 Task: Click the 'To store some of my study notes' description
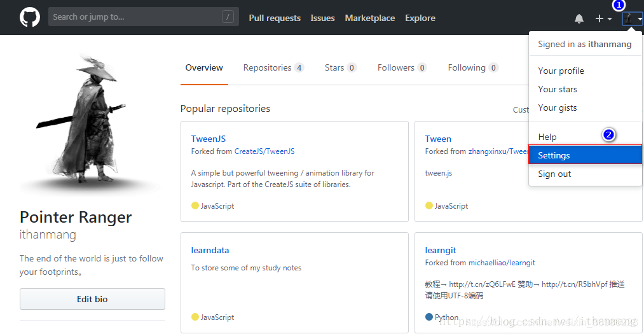246,268
